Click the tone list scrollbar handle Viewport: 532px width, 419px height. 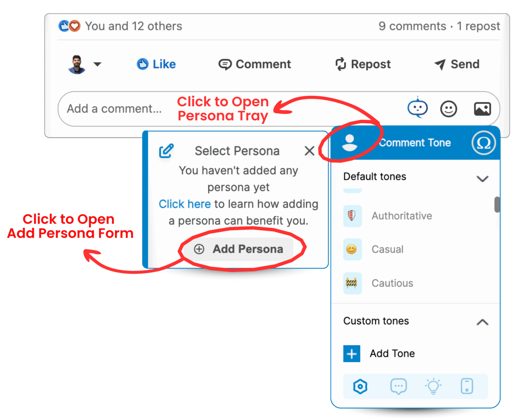coord(497,205)
